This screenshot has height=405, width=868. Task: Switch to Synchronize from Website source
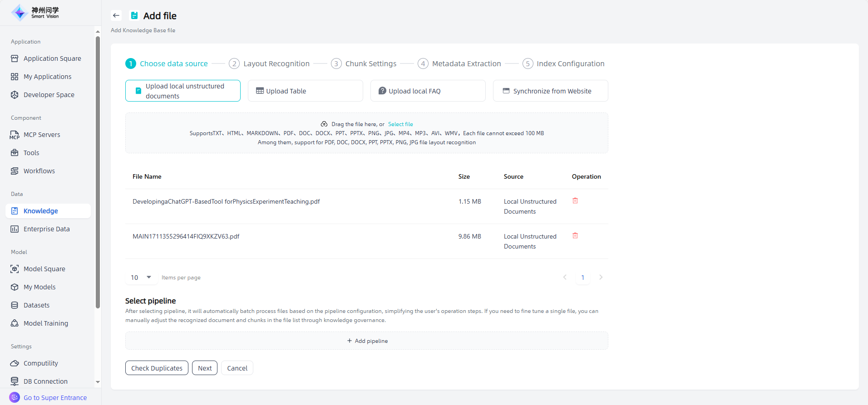(550, 91)
